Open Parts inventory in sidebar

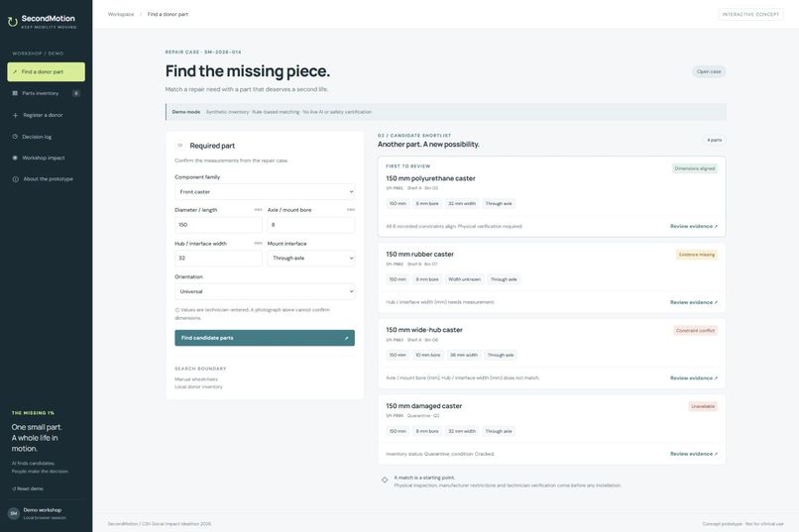46,93
